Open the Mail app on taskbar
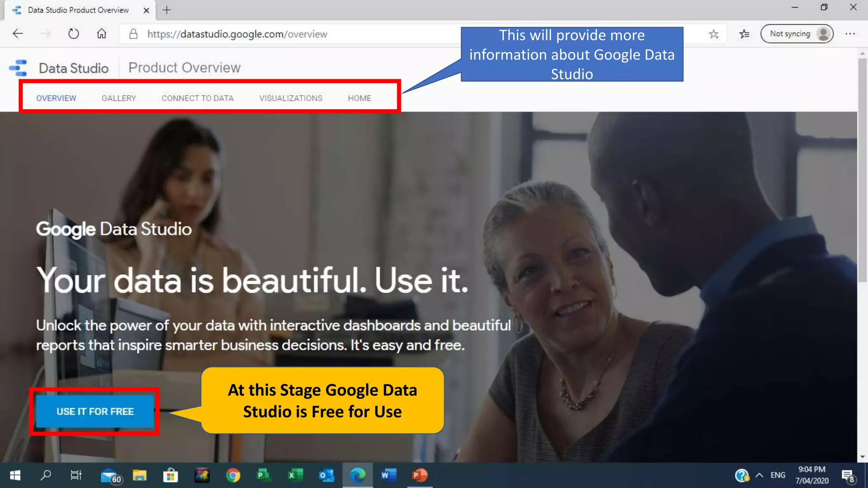 click(110, 475)
